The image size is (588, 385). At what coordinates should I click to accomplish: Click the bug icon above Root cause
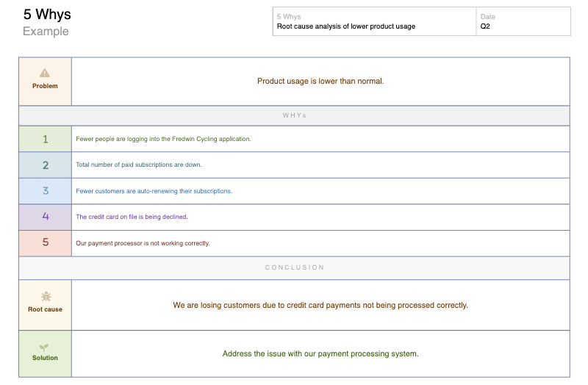coord(46,297)
